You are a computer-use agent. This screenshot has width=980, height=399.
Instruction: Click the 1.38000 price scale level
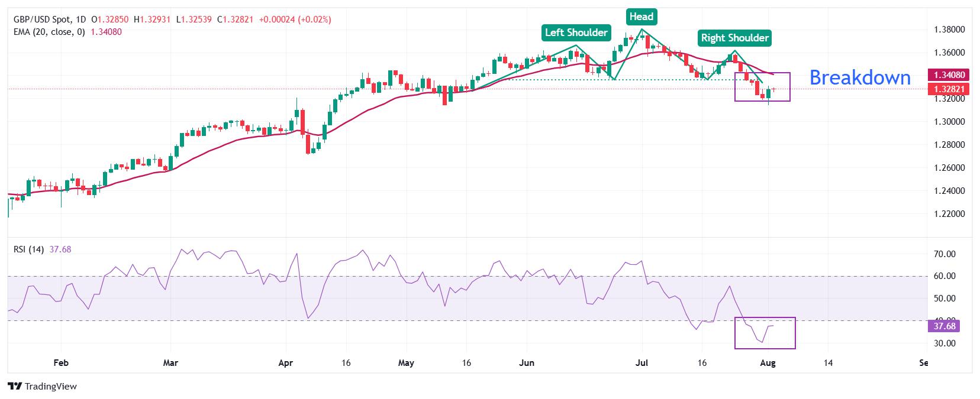click(x=949, y=30)
